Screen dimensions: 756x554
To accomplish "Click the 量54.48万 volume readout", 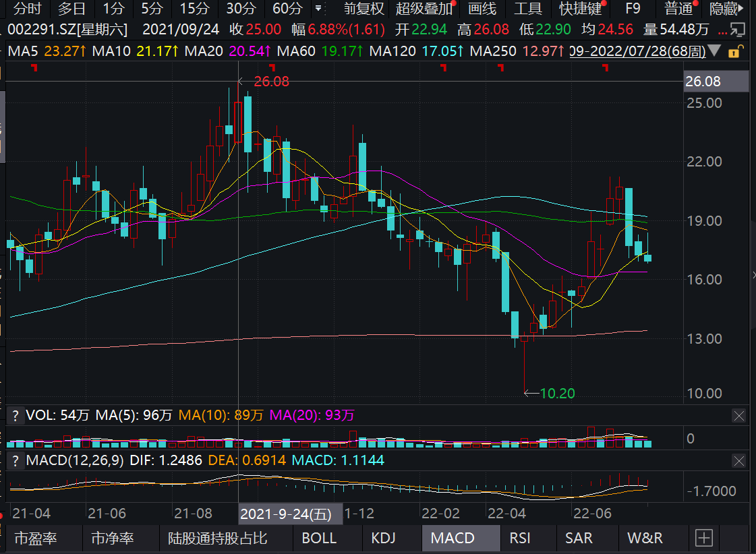I will 676,30.
